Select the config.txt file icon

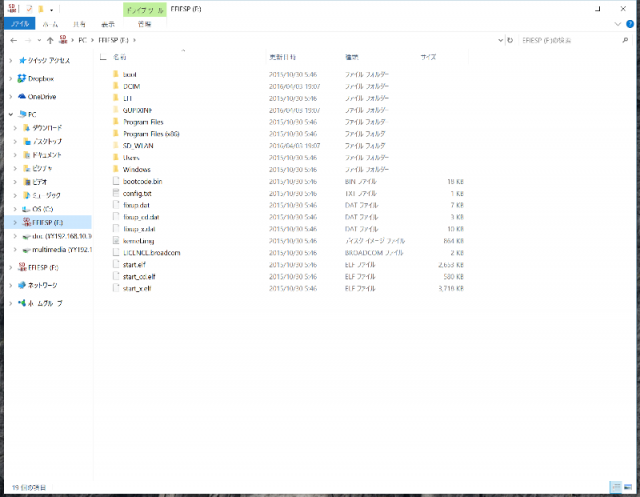tap(116, 193)
